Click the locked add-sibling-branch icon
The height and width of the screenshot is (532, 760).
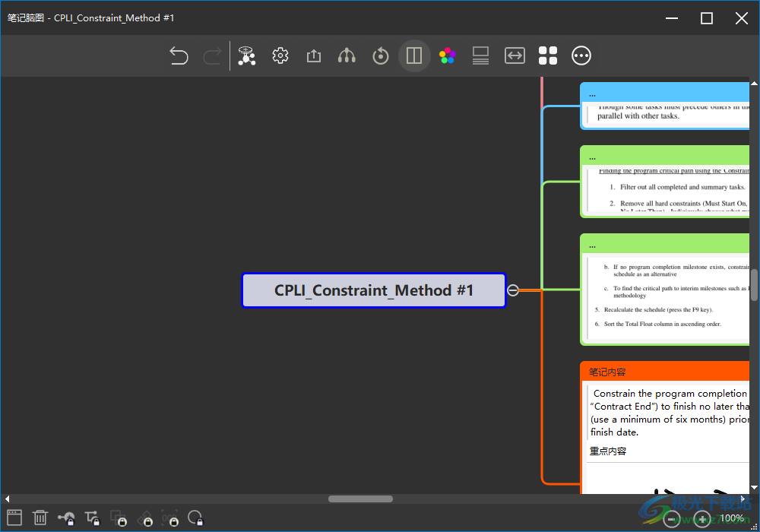92,518
